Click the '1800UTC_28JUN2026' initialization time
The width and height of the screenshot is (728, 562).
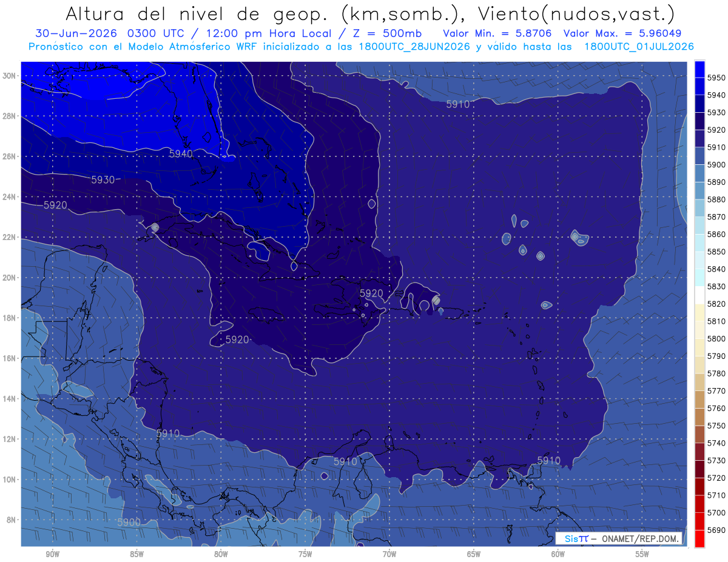pos(414,47)
